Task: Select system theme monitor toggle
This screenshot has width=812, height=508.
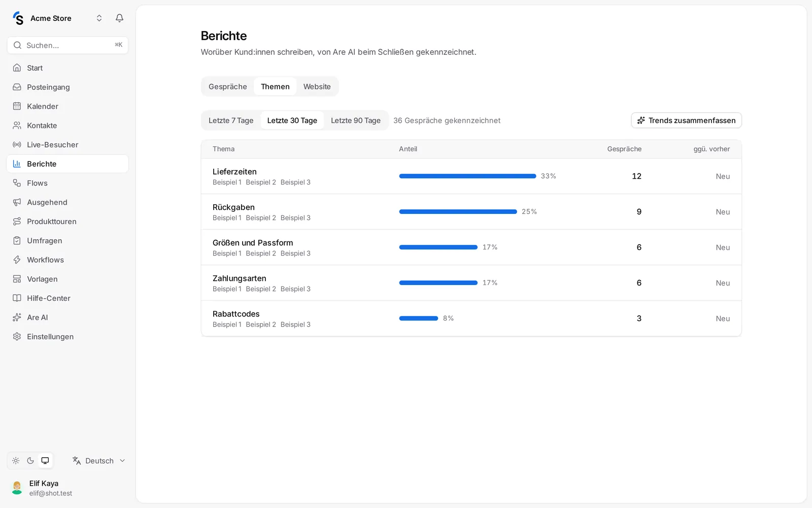Action: 45,461
